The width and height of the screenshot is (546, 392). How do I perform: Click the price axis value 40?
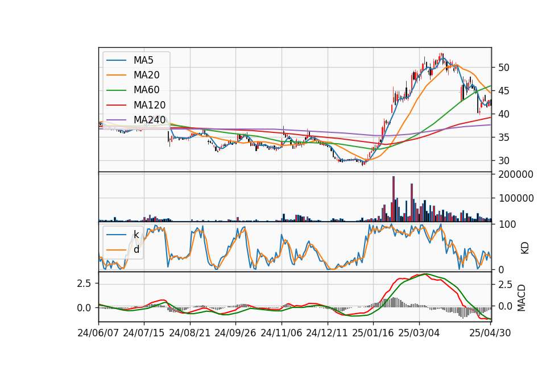[503, 114]
